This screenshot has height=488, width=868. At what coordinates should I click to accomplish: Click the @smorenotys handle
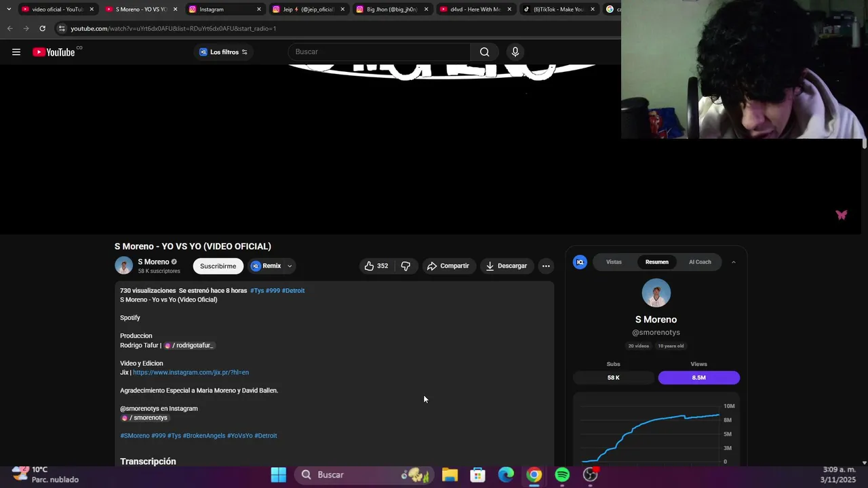point(656,332)
